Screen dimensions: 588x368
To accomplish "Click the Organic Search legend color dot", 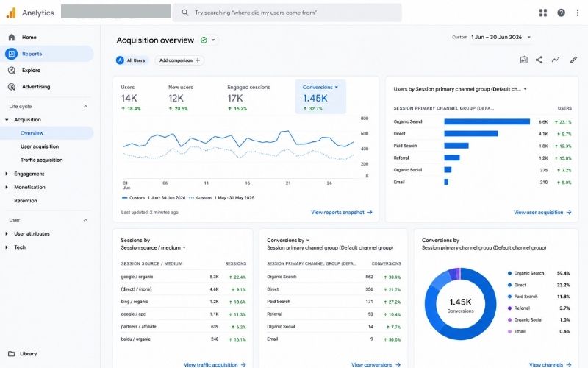I will point(509,273).
